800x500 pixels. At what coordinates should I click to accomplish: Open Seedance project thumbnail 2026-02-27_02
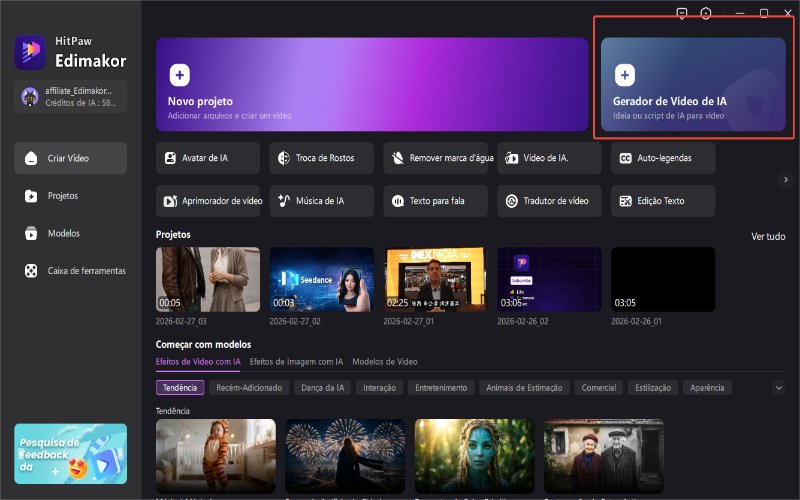[x=322, y=280]
